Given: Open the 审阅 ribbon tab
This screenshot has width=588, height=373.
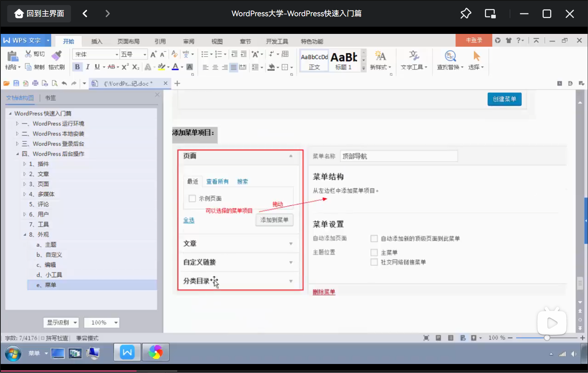Looking at the screenshot, I should click(189, 41).
